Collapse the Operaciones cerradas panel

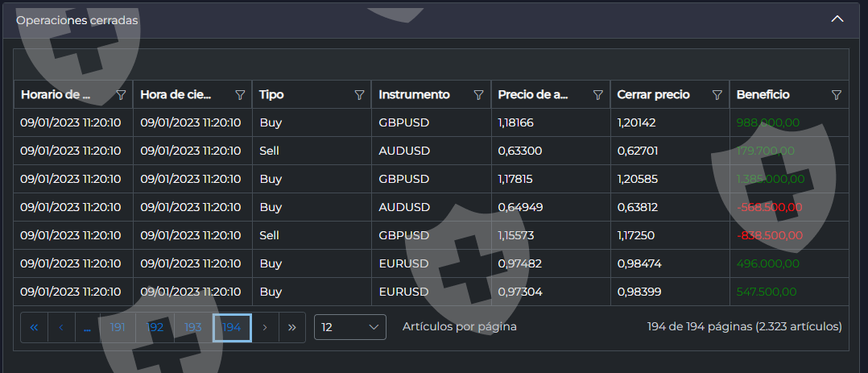click(837, 19)
